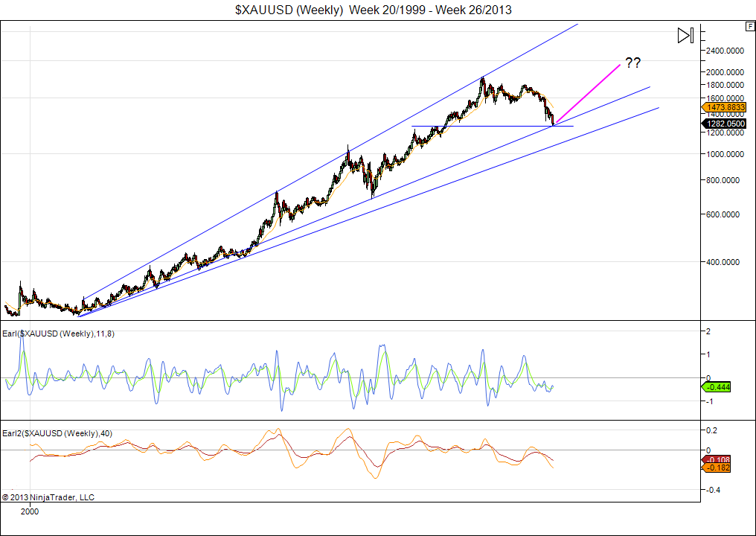Image resolution: width=756 pixels, height=536 pixels.
Task: Click the NinjaTrader copyright text
Action: (x=48, y=497)
